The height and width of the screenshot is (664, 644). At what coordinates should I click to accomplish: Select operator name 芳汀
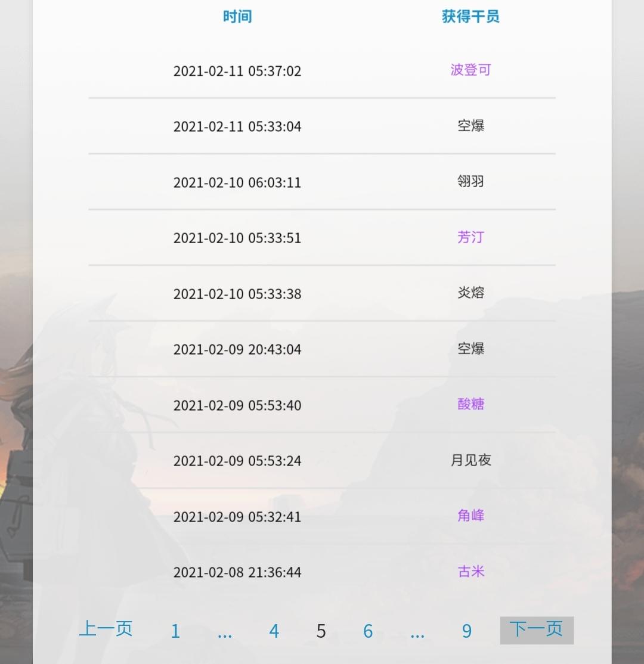click(x=470, y=237)
